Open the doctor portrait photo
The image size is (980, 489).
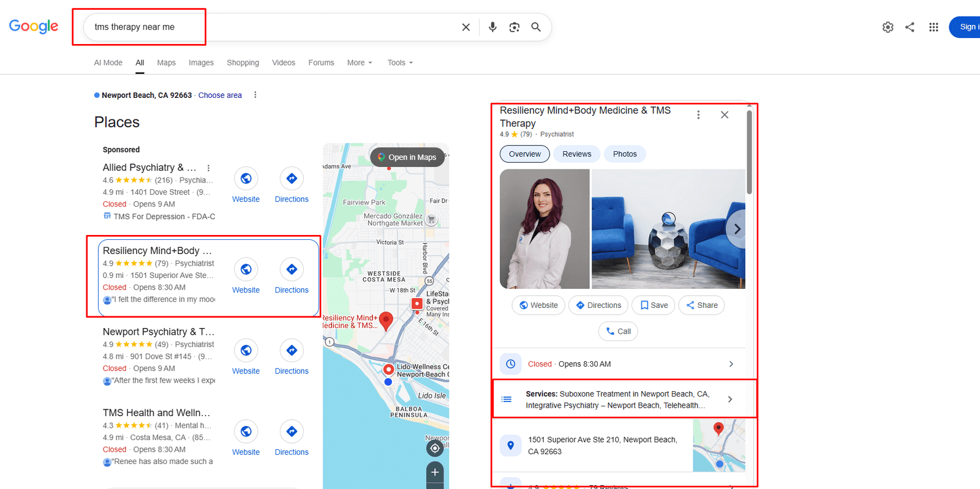545,229
